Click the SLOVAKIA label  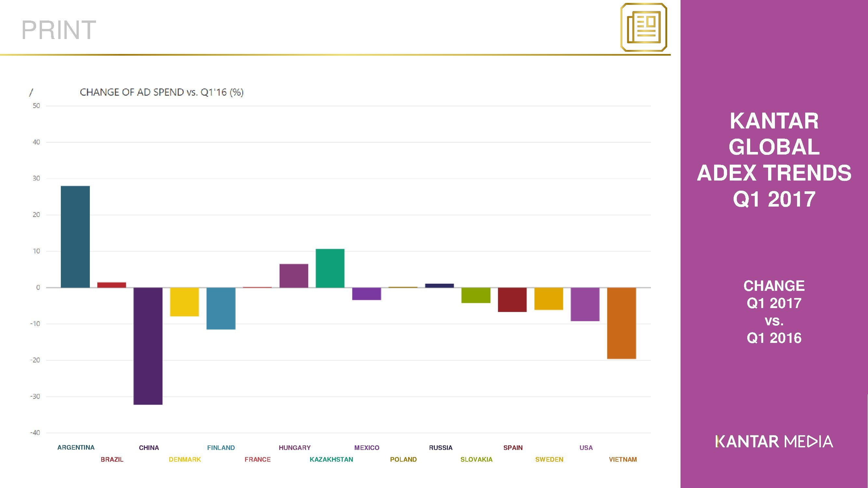click(476, 459)
